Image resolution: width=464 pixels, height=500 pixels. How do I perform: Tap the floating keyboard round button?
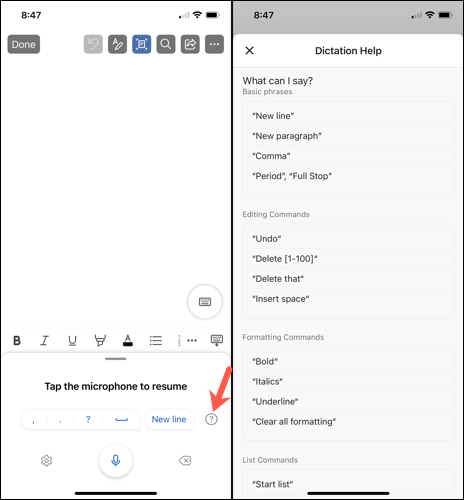pos(205,302)
